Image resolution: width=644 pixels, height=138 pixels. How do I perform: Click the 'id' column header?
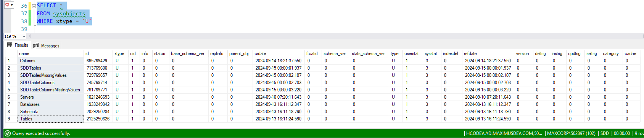coord(98,54)
